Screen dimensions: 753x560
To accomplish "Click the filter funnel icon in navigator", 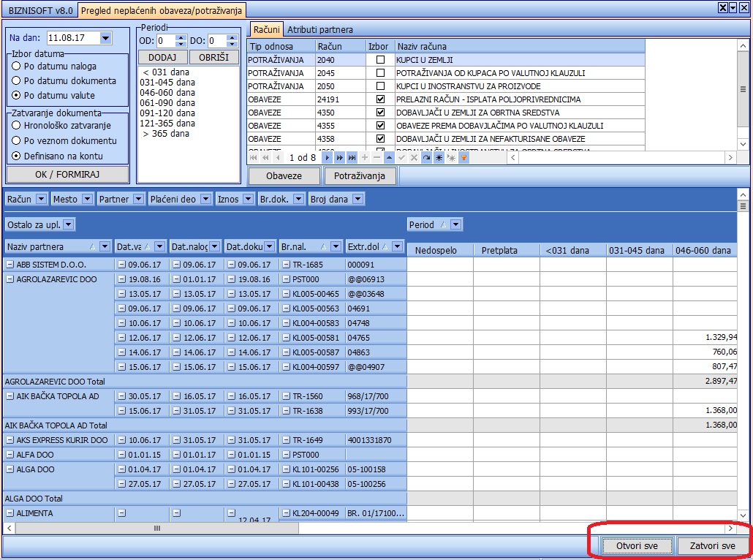I will pyautogui.click(x=463, y=158).
